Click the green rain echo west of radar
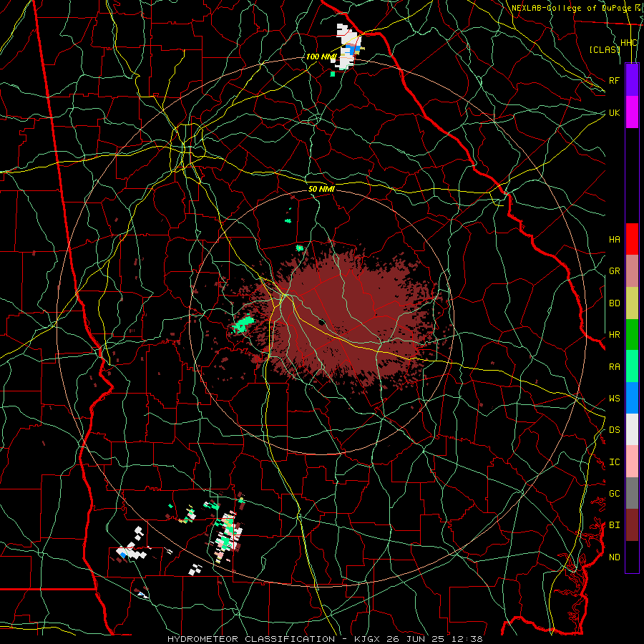Screen dimensions: 644x644 (244, 323)
